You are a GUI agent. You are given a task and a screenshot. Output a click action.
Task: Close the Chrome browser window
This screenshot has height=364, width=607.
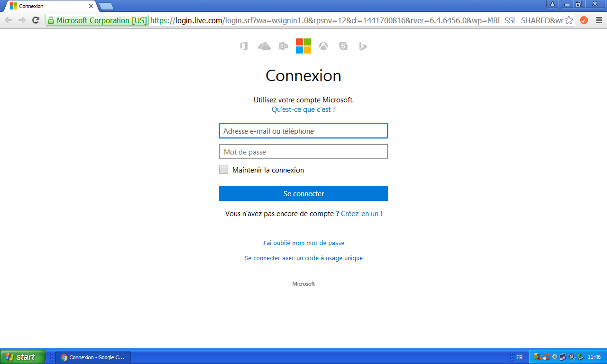click(595, 4)
